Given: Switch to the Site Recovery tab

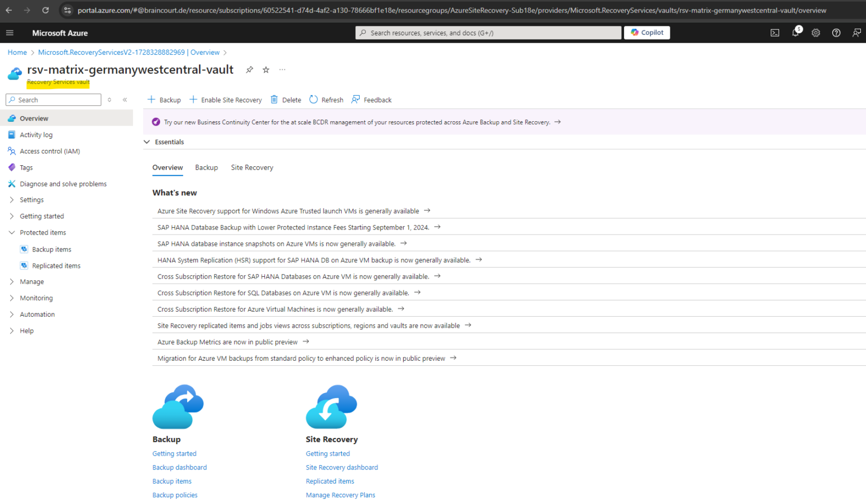Looking at the screenshot, I should (x=251, y=167).
